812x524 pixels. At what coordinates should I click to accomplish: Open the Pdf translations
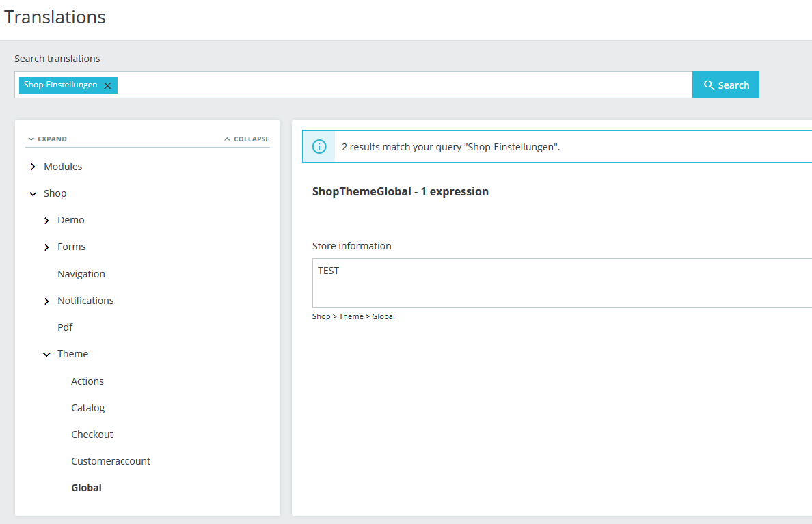coord(65,327)
